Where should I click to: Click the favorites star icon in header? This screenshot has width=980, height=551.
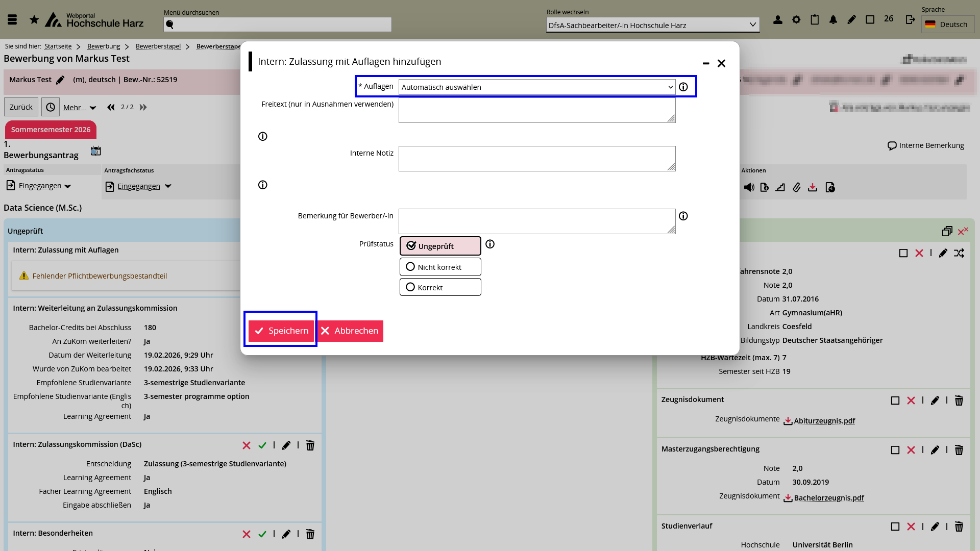(34, 20)
